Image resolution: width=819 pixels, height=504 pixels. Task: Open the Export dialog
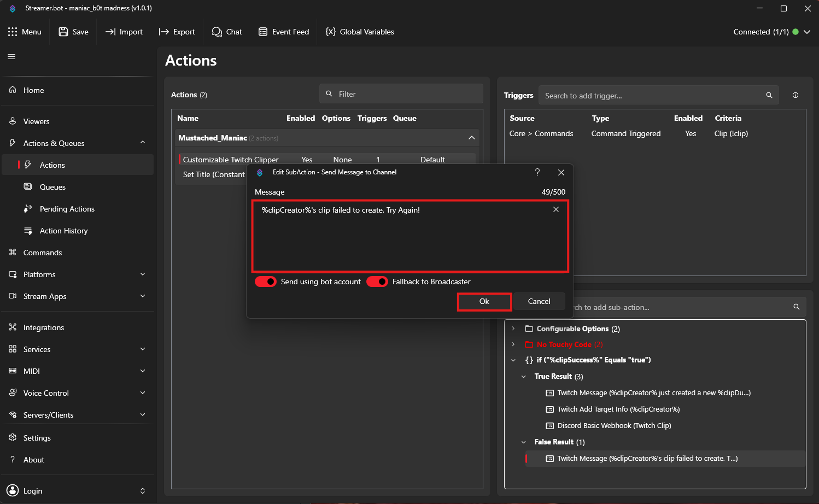tap(177, 32)
